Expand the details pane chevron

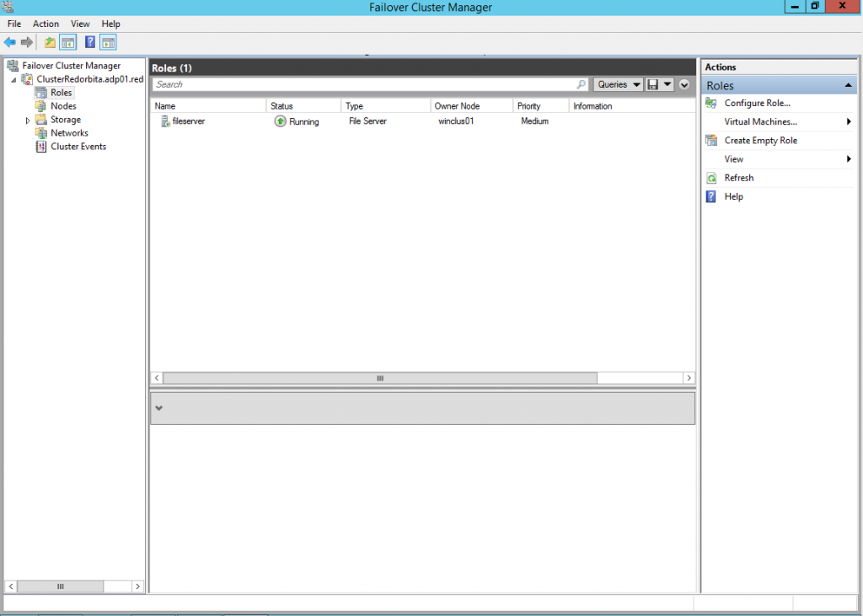coord(159,408)
